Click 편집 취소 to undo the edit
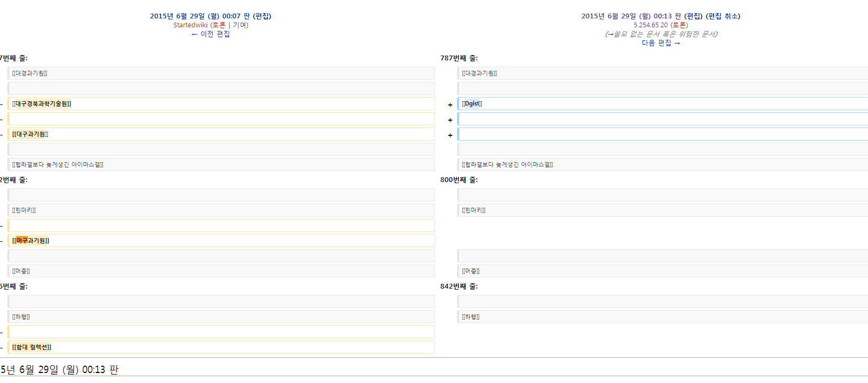 pos(723,16)
